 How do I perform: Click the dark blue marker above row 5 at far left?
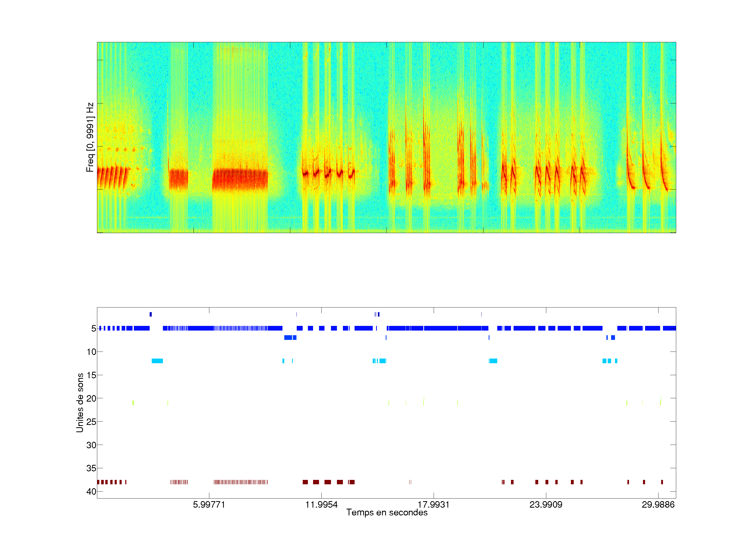coord(151,314)
